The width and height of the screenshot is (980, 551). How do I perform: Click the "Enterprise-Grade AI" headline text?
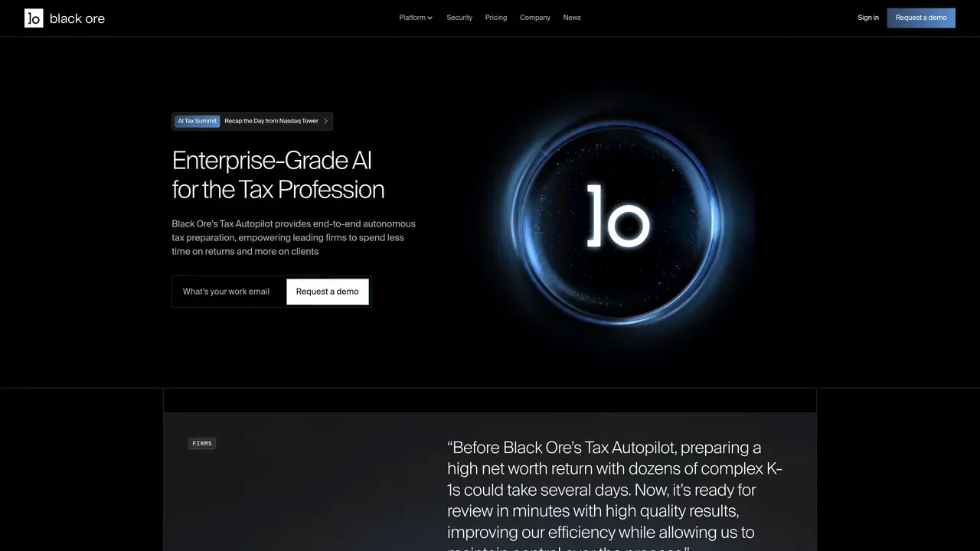272,161
